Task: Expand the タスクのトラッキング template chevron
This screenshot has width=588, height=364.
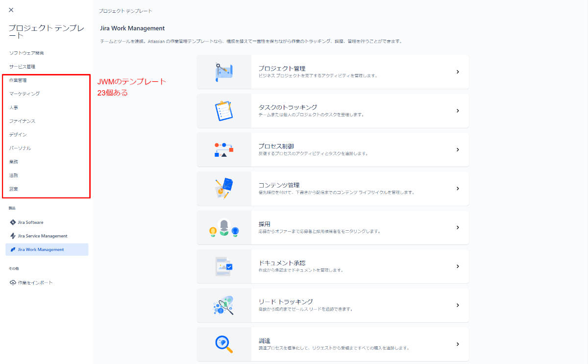Action: [458, 111]
